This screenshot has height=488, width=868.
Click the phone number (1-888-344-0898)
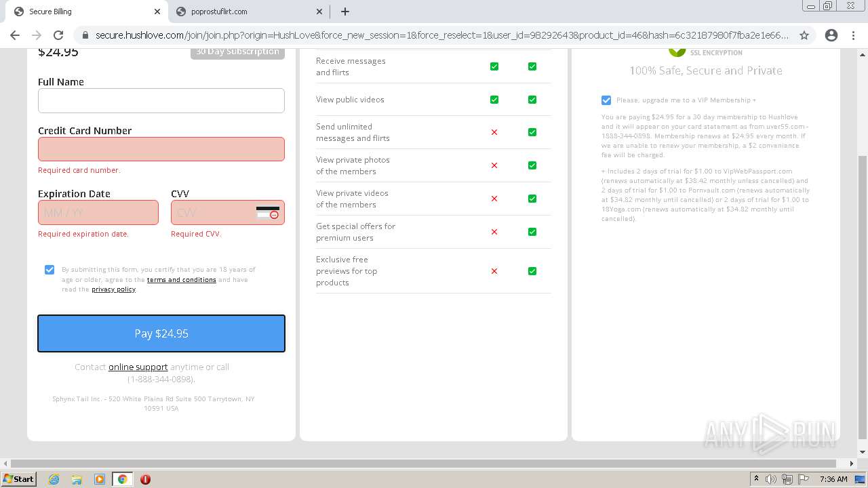pos(161,380)
